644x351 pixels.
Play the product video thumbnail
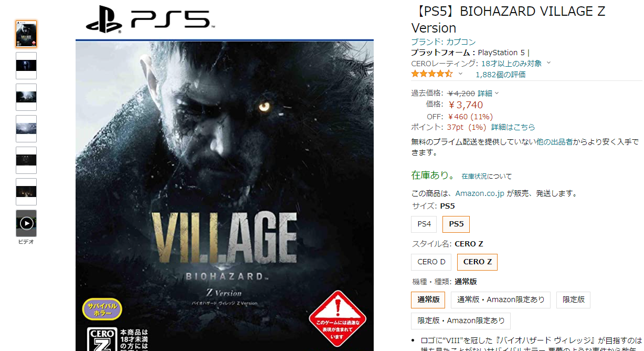[x=26, y=223]
